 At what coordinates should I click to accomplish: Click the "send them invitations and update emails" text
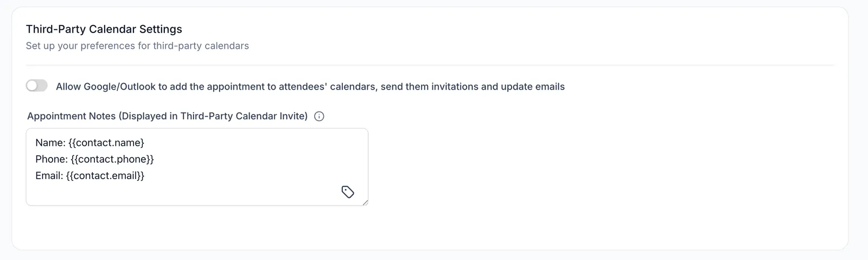click(x=473, y=87)
